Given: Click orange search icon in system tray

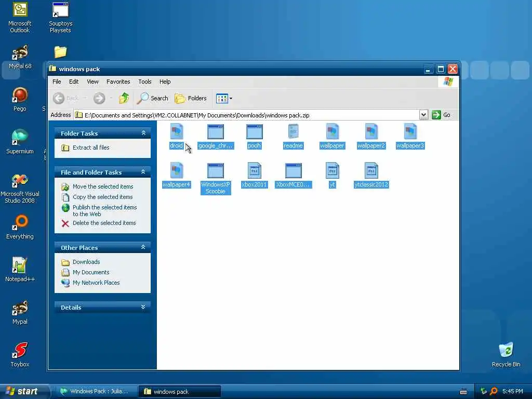Looking at the screenshot, I should tap(494, 391).
